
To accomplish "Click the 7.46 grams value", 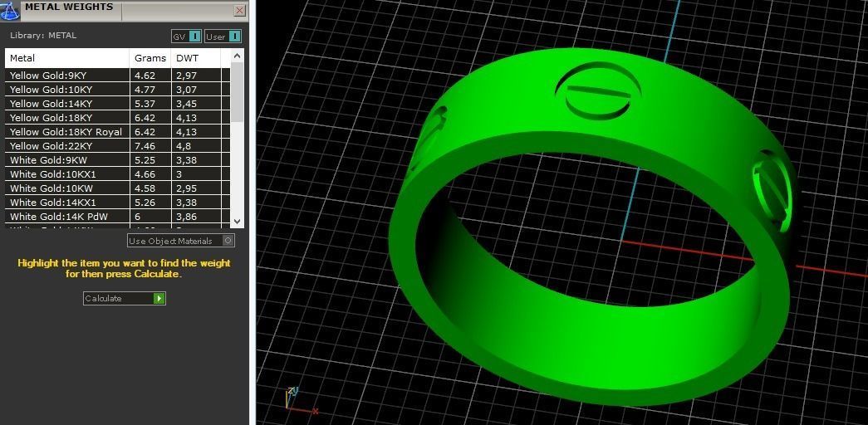I will pyautogui.click(x=145, y=146).
